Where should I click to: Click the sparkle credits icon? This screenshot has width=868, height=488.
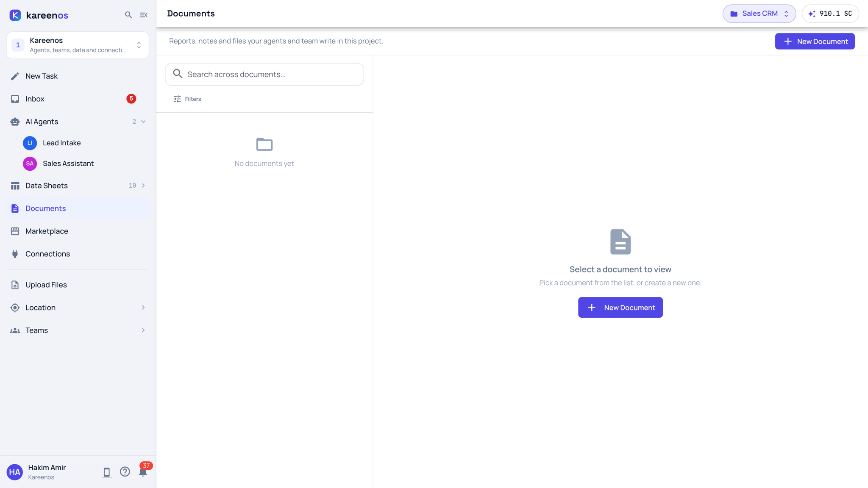coord(812,14)
